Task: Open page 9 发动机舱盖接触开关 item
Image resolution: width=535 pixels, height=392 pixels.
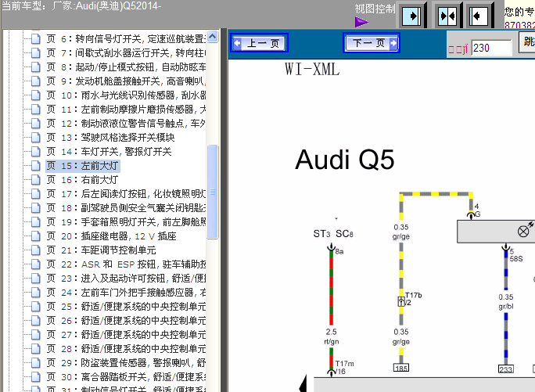Action: coord(126,81)
